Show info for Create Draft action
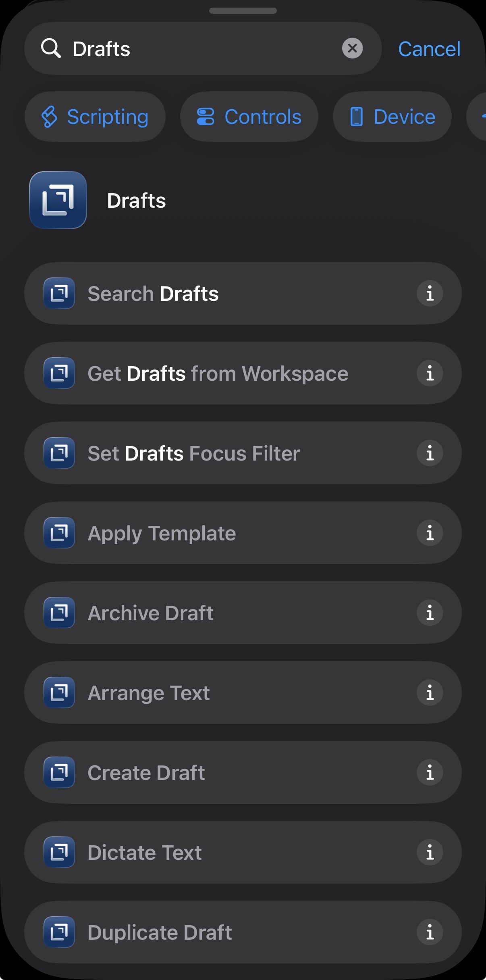This screenshot has height=980, width=486. (x=430, y=773)
